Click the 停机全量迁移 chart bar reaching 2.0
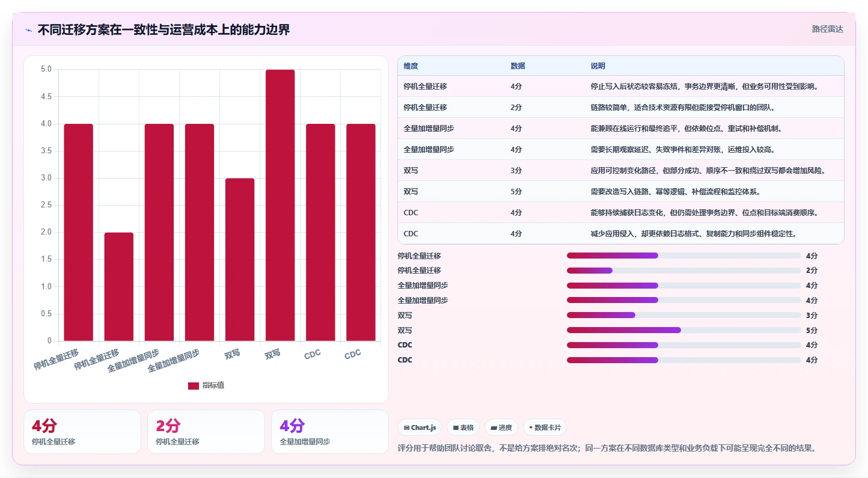This screenshot has width=868, height=478. click(119, 287)
